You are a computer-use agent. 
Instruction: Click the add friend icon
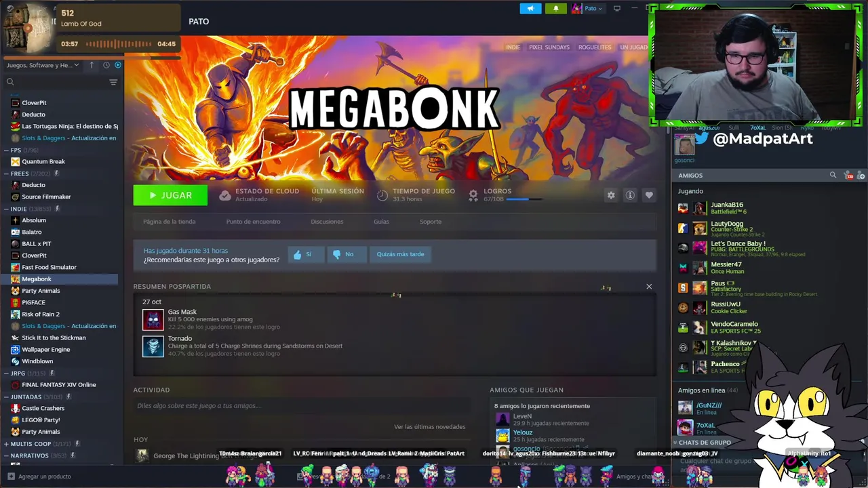(861, 176)
